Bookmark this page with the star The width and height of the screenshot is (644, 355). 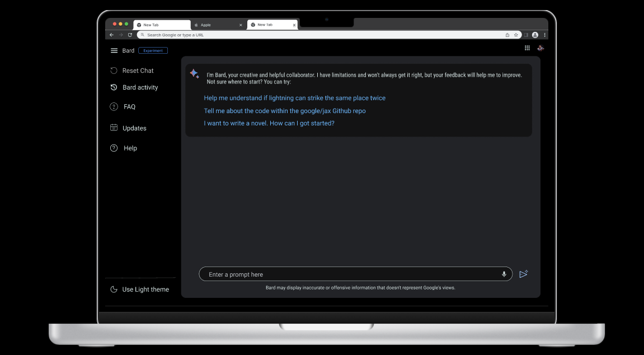pyautogui.click(x=516, y=35)
